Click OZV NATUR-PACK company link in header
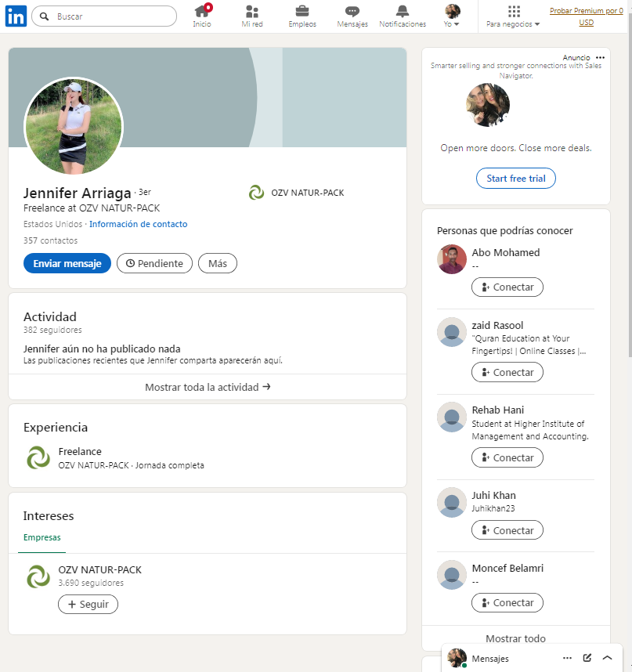Viewport: 632px width, 672px height. coord(297,193)
